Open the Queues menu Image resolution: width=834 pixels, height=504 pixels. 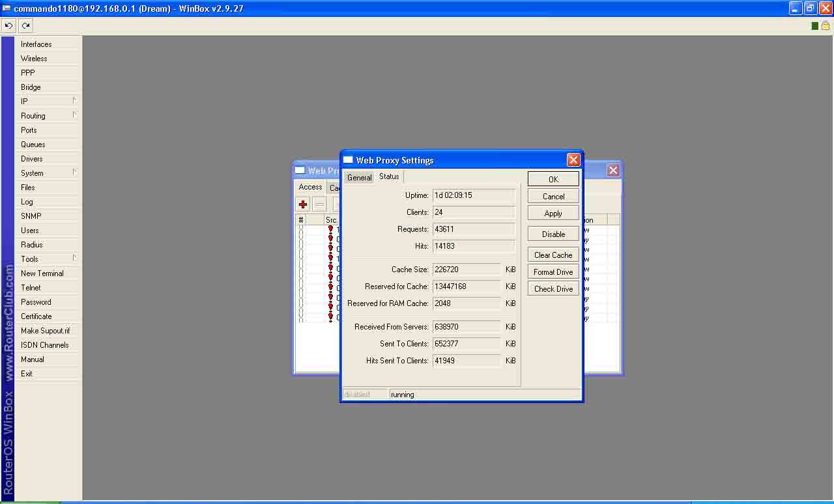tap(48, 144)
